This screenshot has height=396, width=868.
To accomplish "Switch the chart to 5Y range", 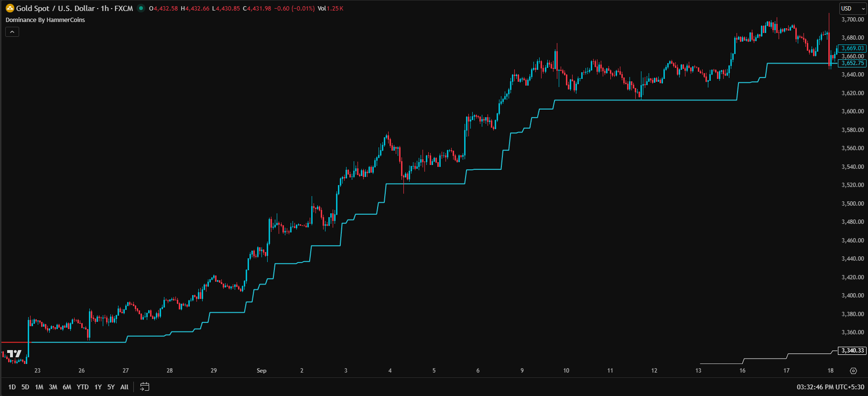I will (x=111, y=387).
